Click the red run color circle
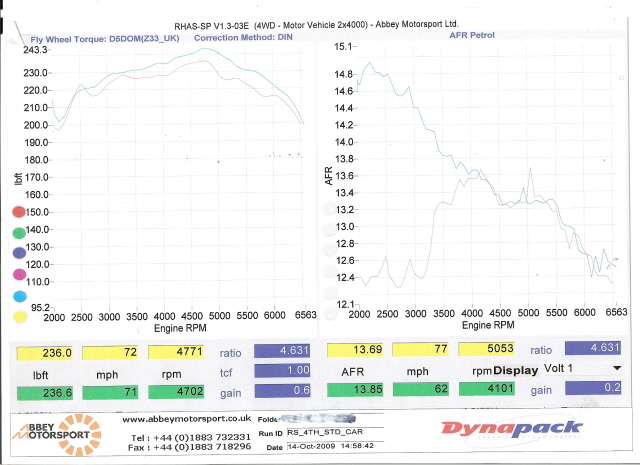 point(19,211)
